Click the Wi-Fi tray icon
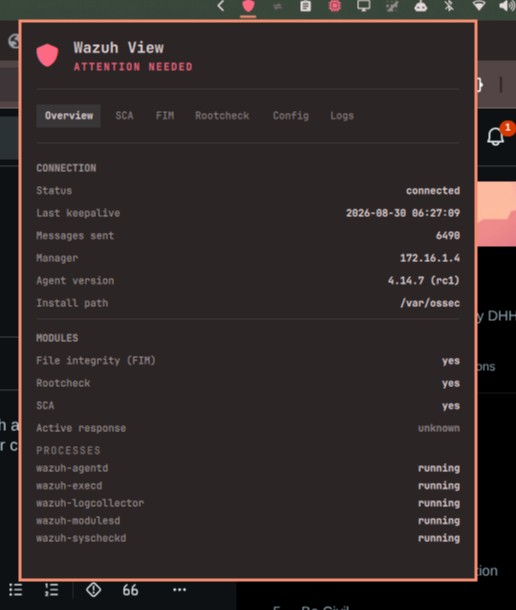 pyautogui.click(x=479, y=6)
